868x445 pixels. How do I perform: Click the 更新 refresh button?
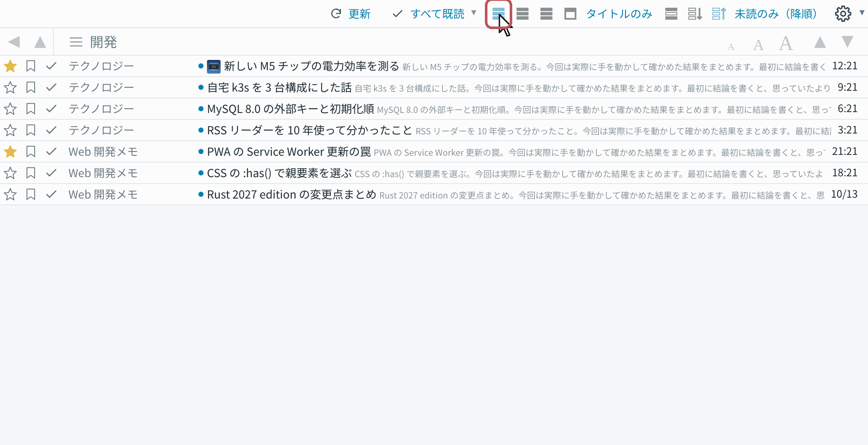tap(359, 14)
